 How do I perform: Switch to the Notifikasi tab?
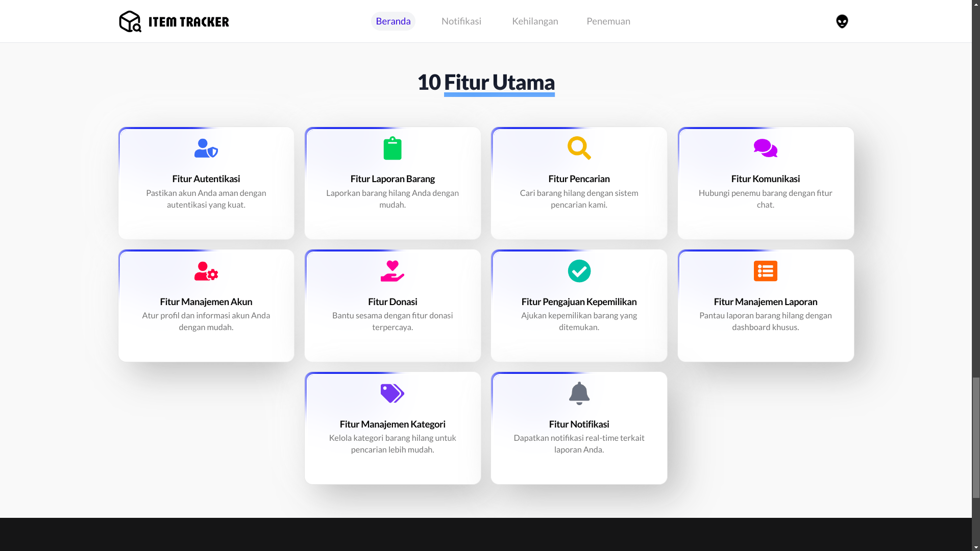tap(461, 21)
